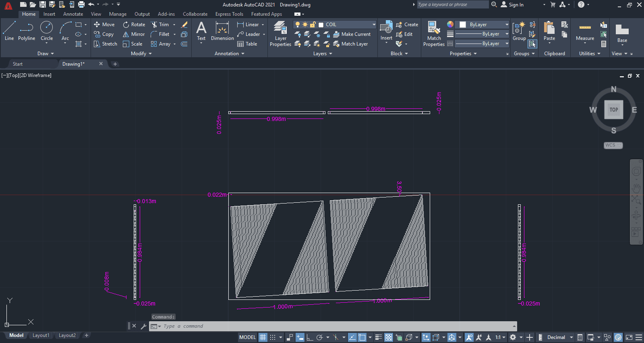The height and width of the screenshot is (343, 644).
Task: Click the WCS coordinate system button
Action: 613,145
